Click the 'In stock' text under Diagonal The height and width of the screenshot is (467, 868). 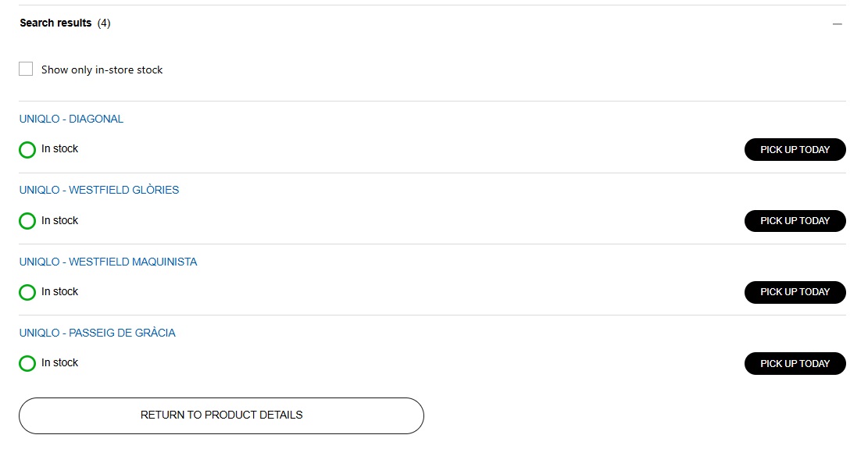[60, 149]
